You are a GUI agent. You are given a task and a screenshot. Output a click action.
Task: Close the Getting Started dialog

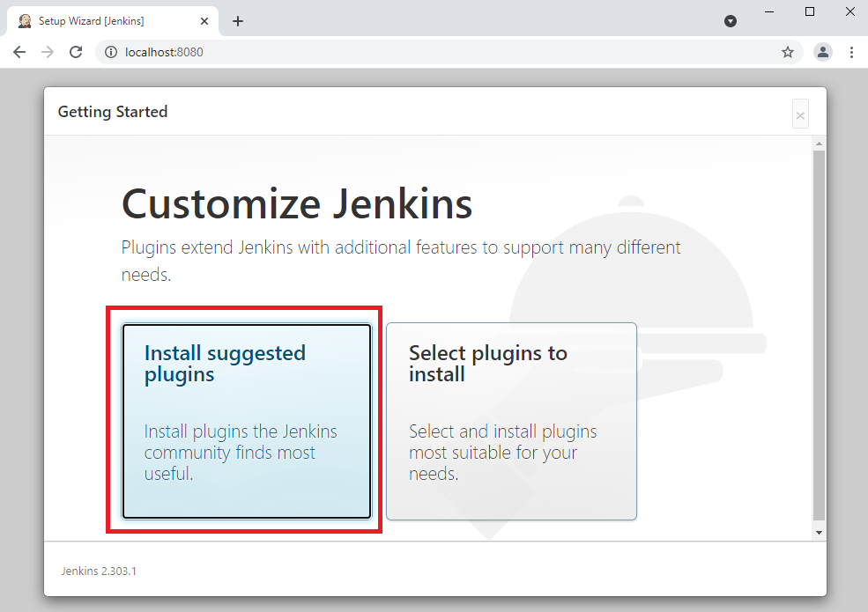tap(800, 114)
